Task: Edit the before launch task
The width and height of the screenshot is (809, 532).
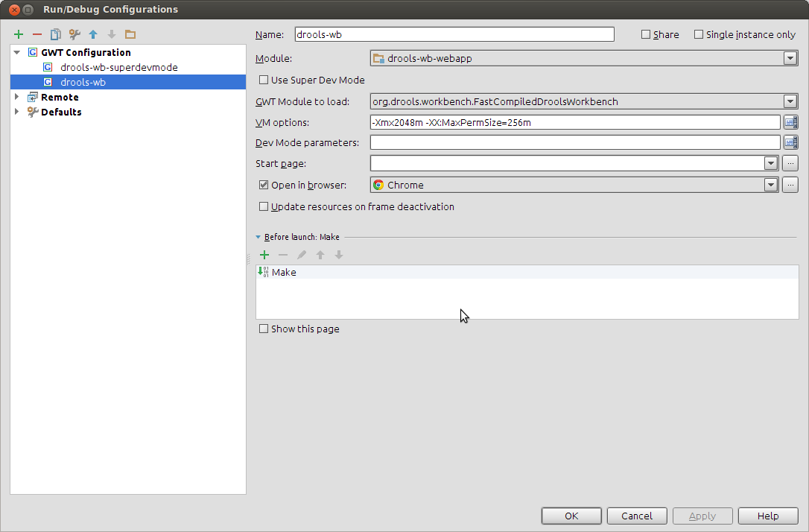Action: coord(301,255)
